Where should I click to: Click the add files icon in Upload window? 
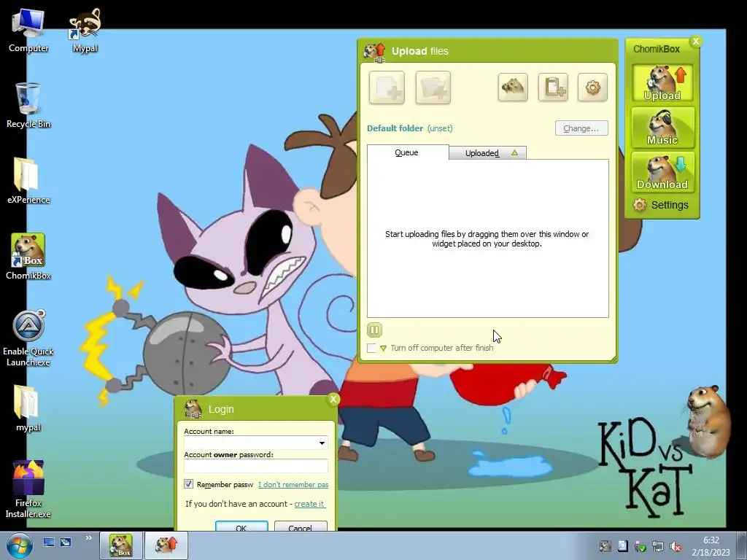(387, 87)
